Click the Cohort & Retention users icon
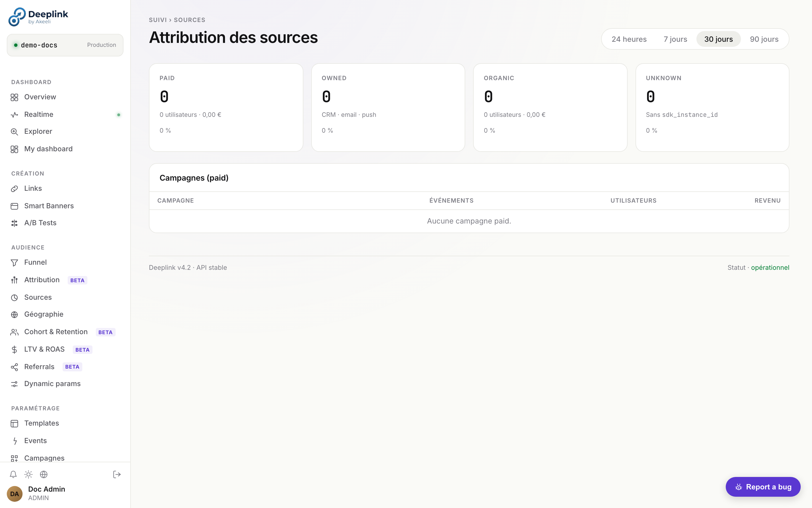 click(14, 332)
